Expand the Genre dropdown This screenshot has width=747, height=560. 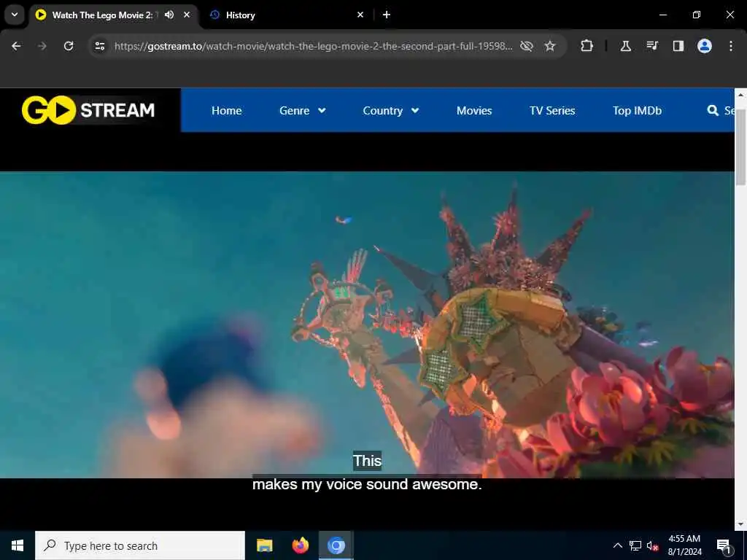[x=303, y=111]
